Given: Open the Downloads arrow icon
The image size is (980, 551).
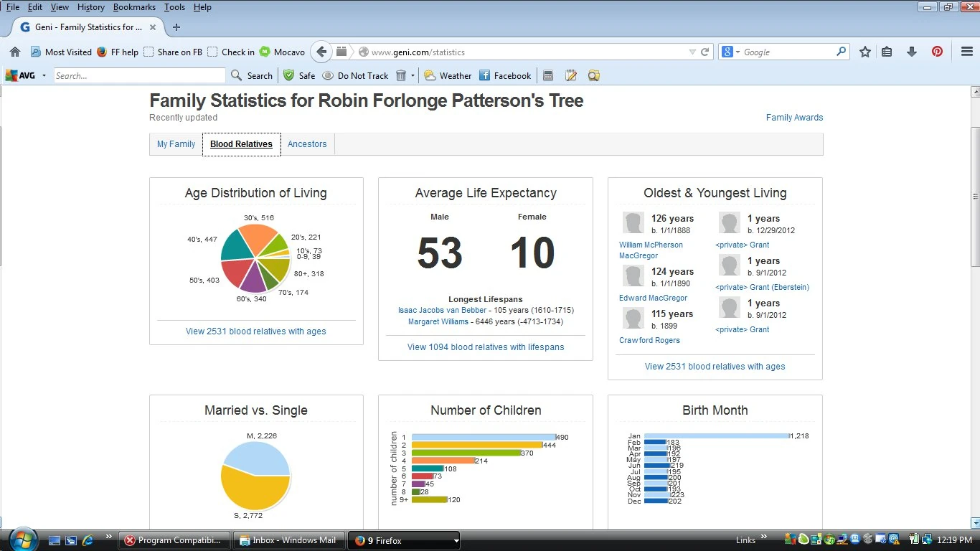Looking at the screenshot, I should 912,52.
